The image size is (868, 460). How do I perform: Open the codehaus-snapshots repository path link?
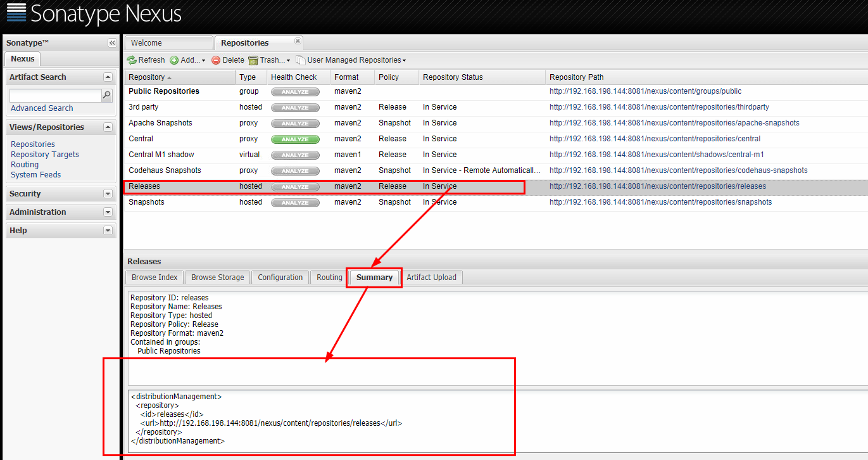coord(679,170)
